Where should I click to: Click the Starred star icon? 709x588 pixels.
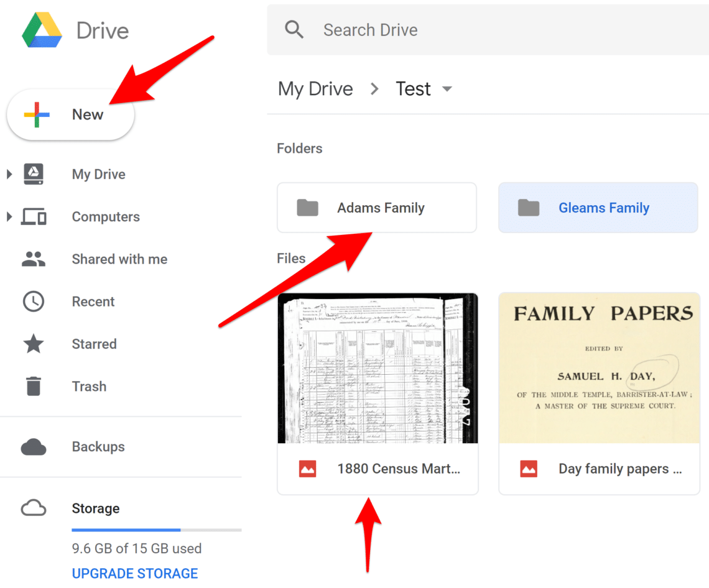33,344
